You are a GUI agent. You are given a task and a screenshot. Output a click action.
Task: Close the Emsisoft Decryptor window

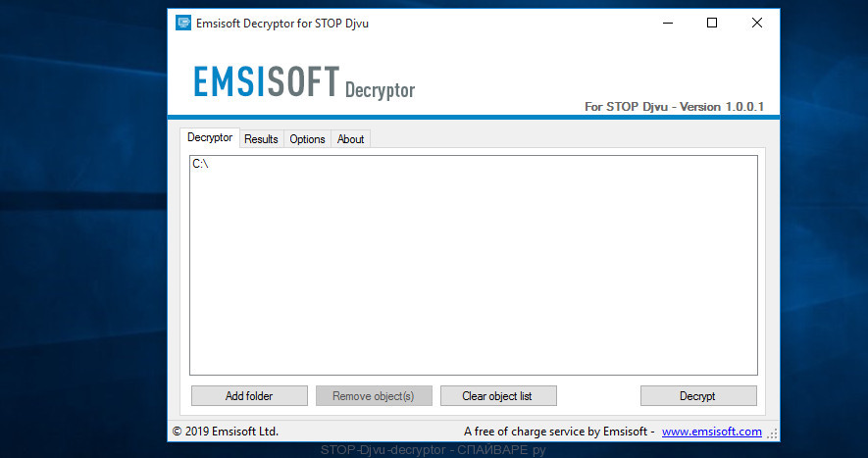pyautogui.click(x=757, y=23)
